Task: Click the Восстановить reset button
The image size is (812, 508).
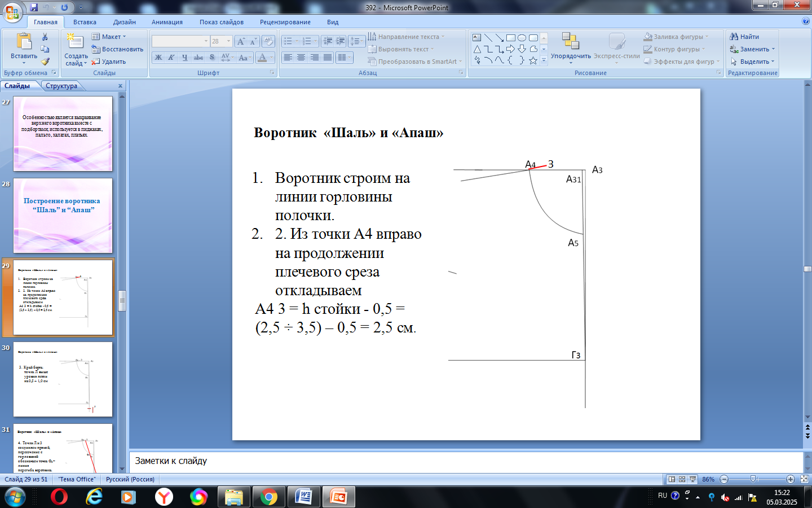Action: click(118, 49)
